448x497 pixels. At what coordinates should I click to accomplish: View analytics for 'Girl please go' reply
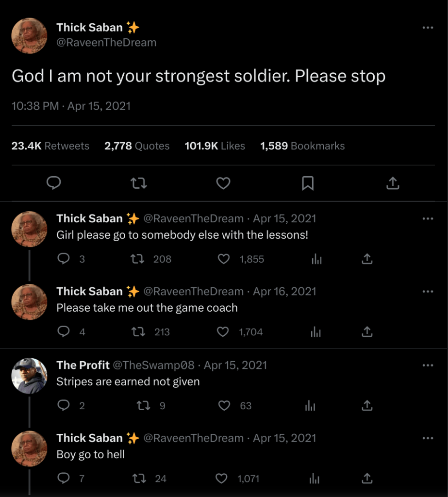[315, 259]
